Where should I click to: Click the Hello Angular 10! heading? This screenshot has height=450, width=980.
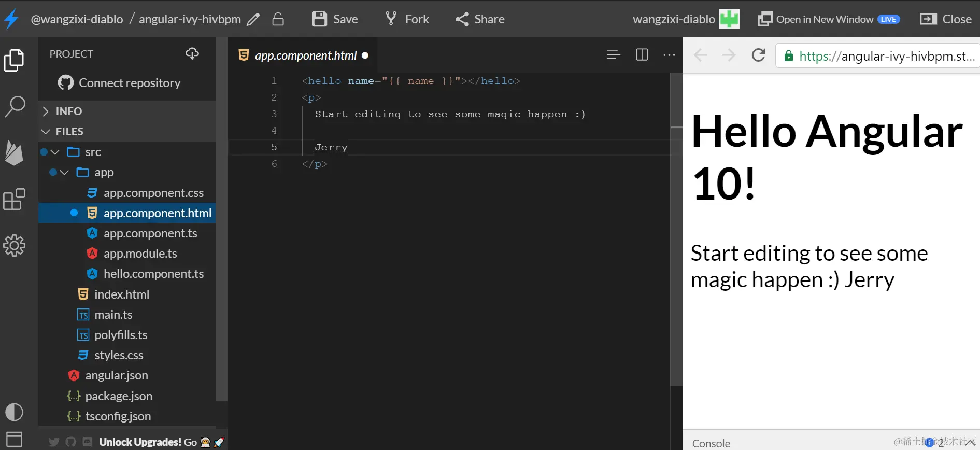pyautogui.click(x=827, y=157)
